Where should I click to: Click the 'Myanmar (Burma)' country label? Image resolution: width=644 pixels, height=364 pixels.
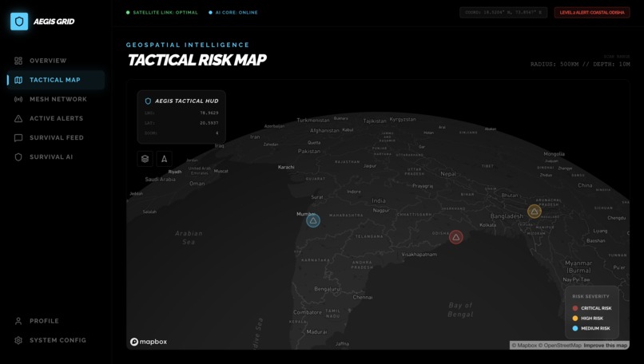578,267
